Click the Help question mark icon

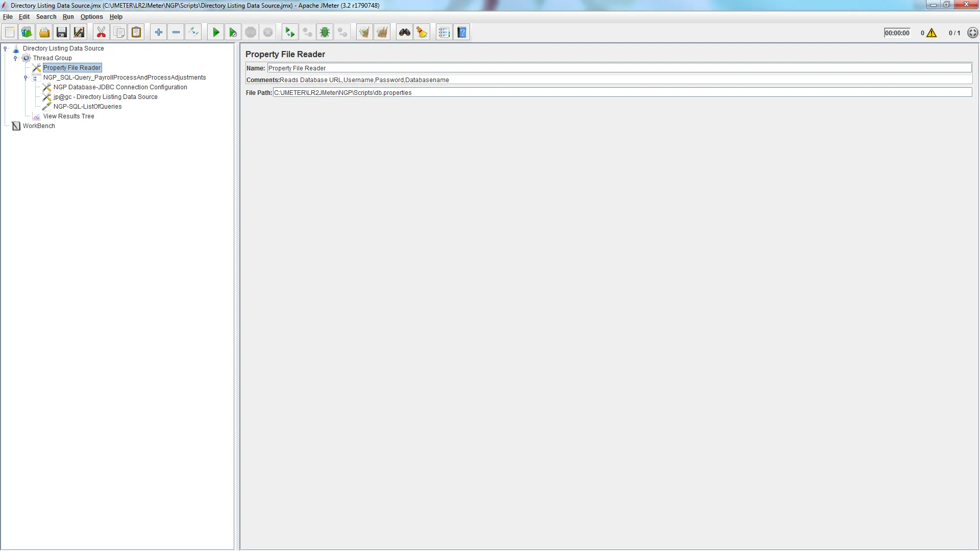462,33
